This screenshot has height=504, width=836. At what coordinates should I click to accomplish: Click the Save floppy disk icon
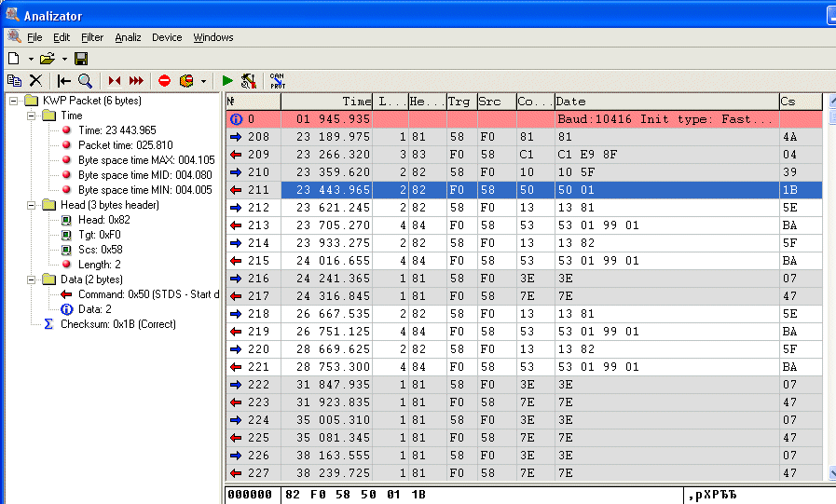[80, 59]
